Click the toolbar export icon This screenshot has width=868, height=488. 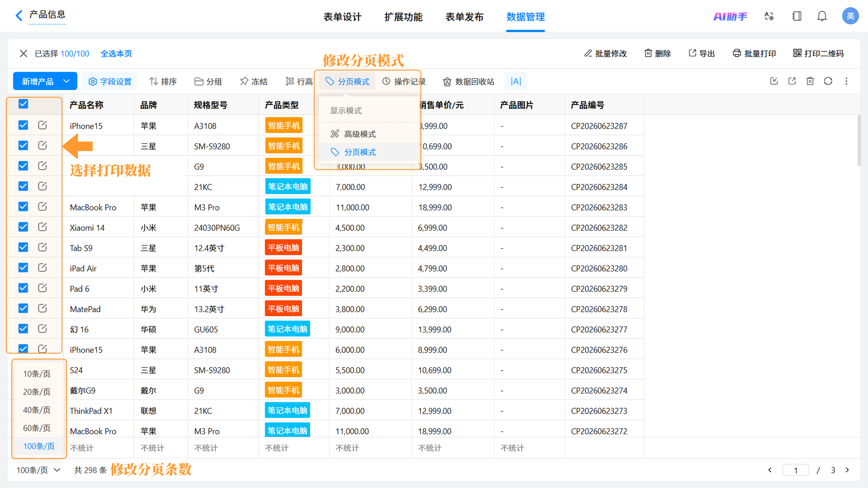[x=792, y=81]
